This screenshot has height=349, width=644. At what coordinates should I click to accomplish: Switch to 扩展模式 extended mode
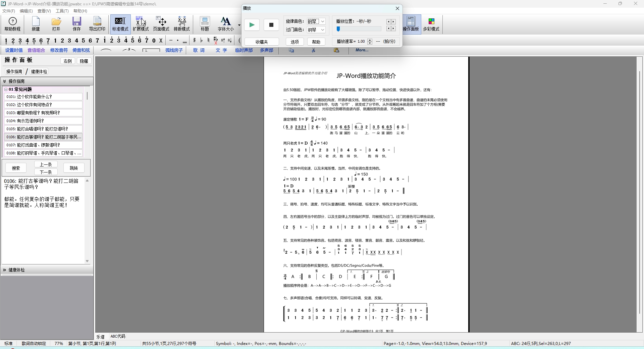point(141,24)
